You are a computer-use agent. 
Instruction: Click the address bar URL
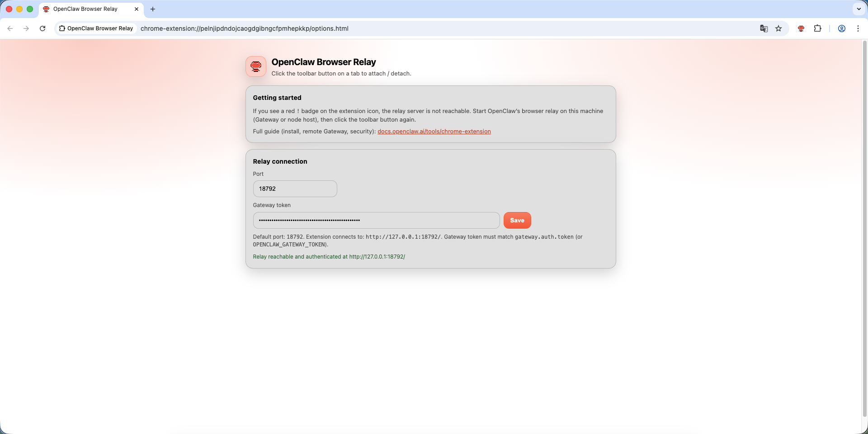245,28
